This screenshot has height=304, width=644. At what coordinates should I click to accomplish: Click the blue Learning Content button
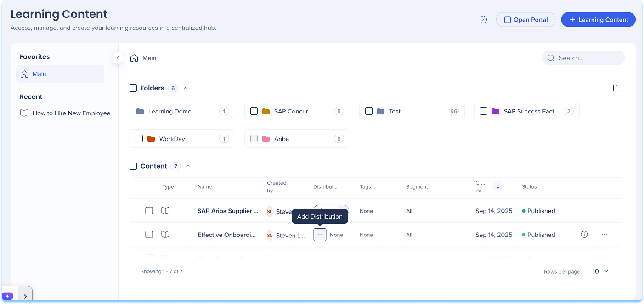click(x=598, y=20)
